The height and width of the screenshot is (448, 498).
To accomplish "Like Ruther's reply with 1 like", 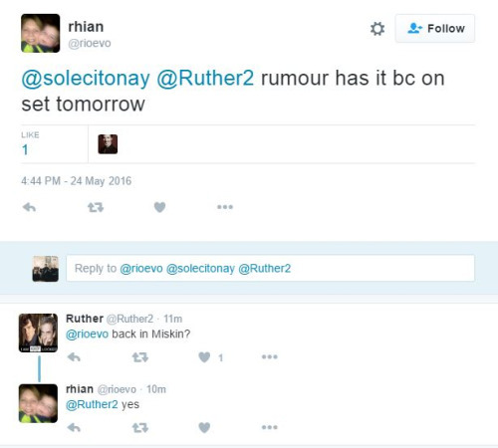I will point(204,357).
